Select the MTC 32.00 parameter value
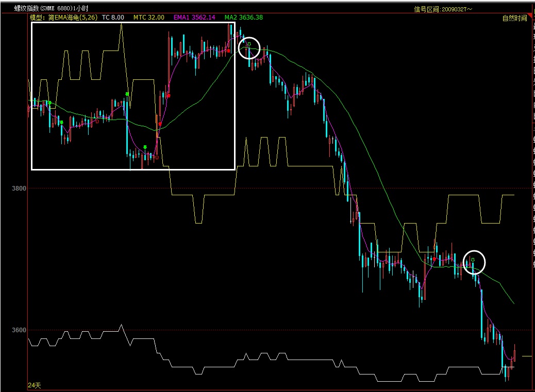 148,18
